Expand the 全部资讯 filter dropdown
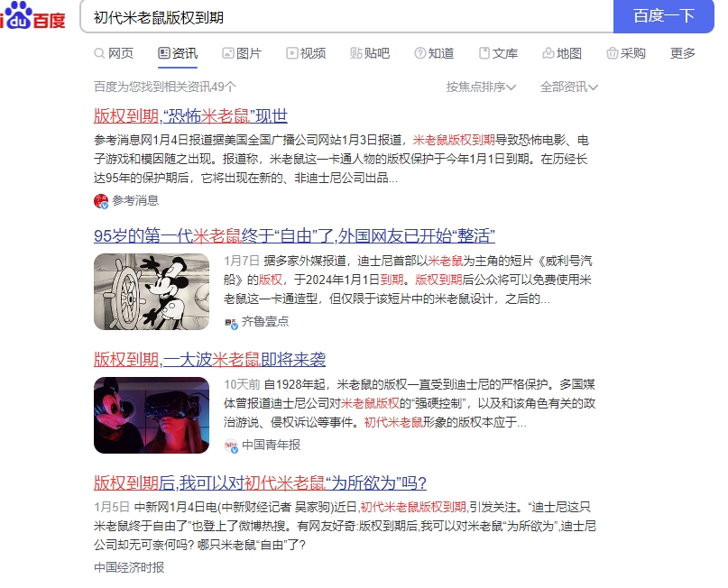Image resolution: width=728 pixels, height=588 pixels. pos(568,87)
